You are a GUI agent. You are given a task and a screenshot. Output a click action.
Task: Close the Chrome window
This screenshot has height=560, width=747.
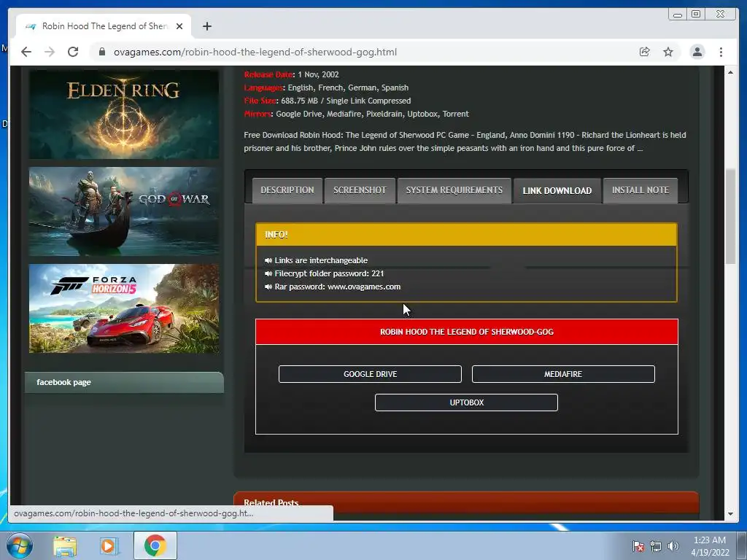point(721,15)
